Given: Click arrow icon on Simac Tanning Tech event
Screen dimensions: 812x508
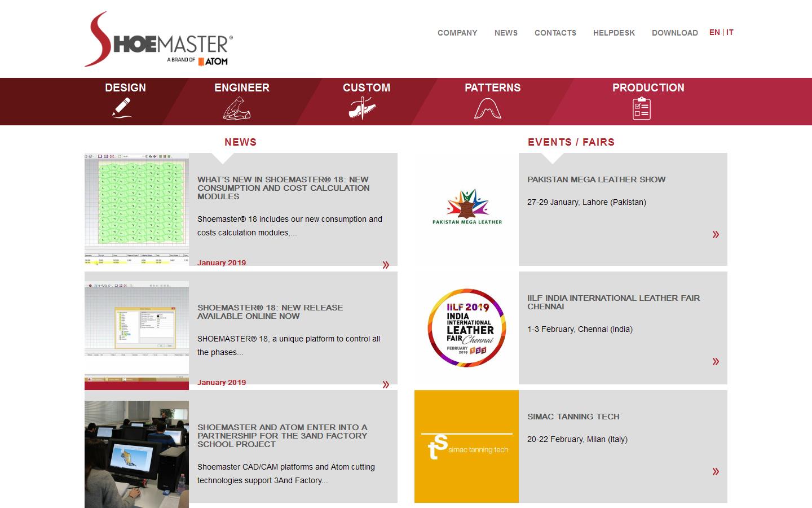Looking at the screenshot, I should 716,471.
